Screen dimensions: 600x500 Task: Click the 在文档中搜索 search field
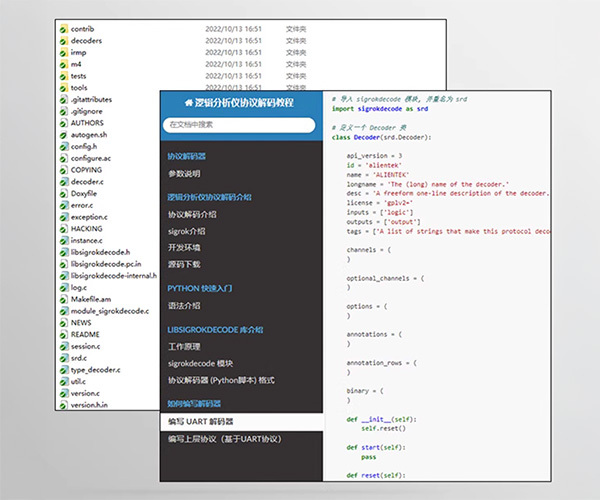[241, 125]
